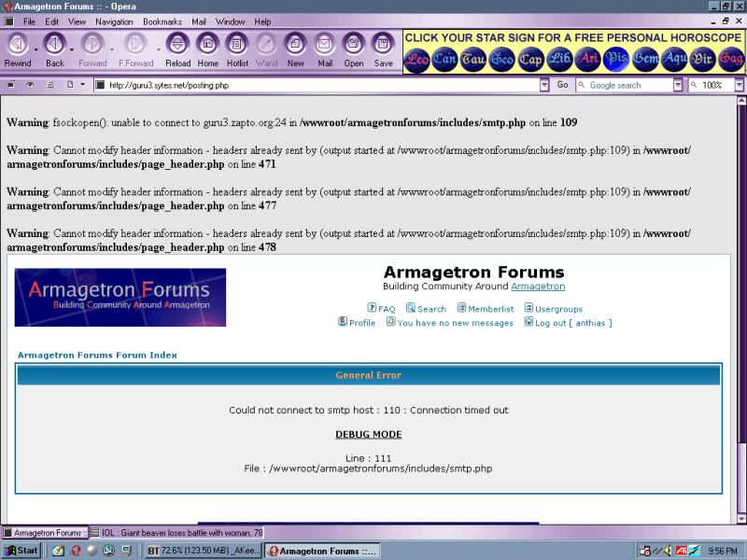Go Back one page
This screenshot has height=560, width=747.
click(x=55, y=49)
